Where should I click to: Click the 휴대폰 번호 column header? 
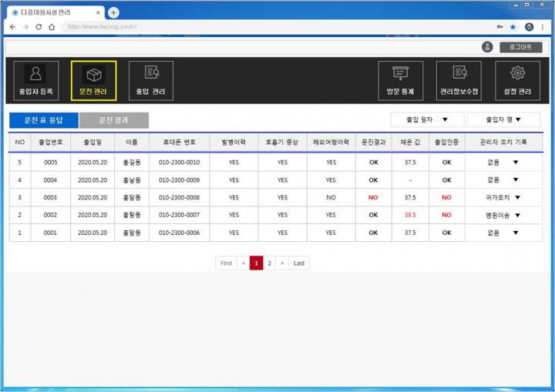tap(179, 142)
